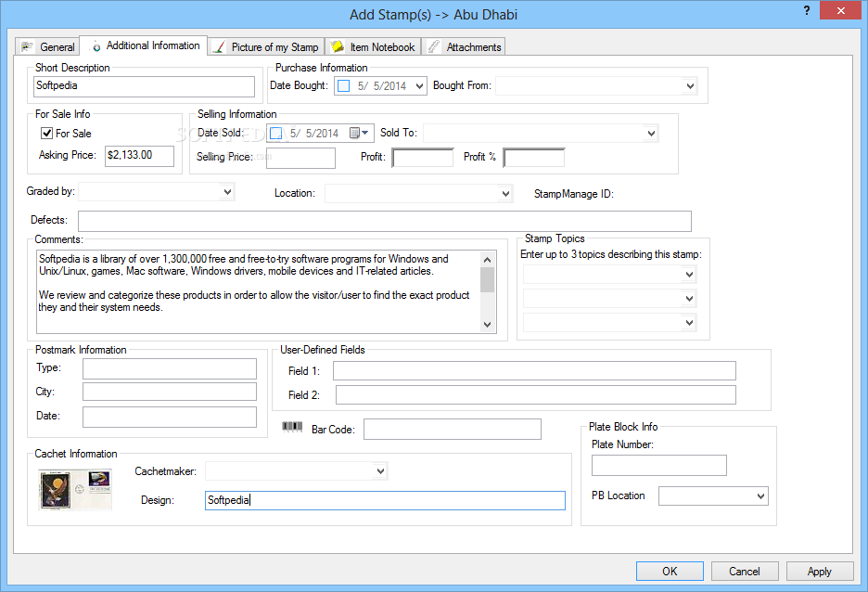Open the PB Location dropdown

pos(761,496)
